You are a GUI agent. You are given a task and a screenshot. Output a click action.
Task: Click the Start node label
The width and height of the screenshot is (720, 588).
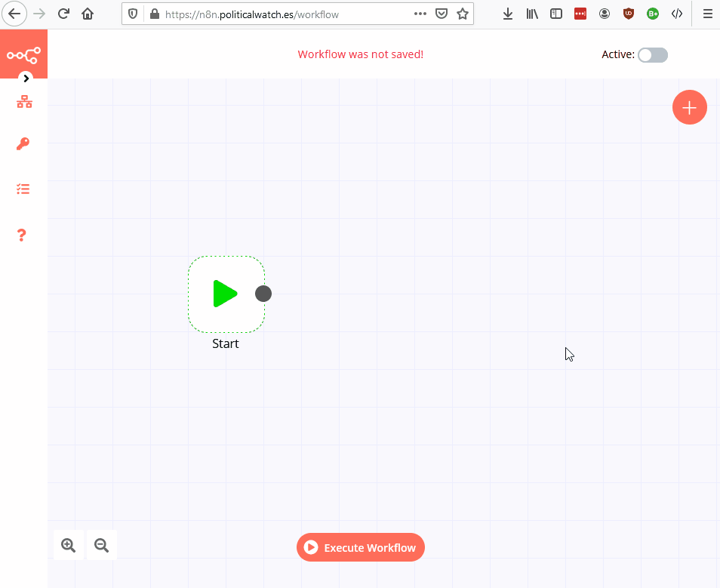[x=226, y=343]
